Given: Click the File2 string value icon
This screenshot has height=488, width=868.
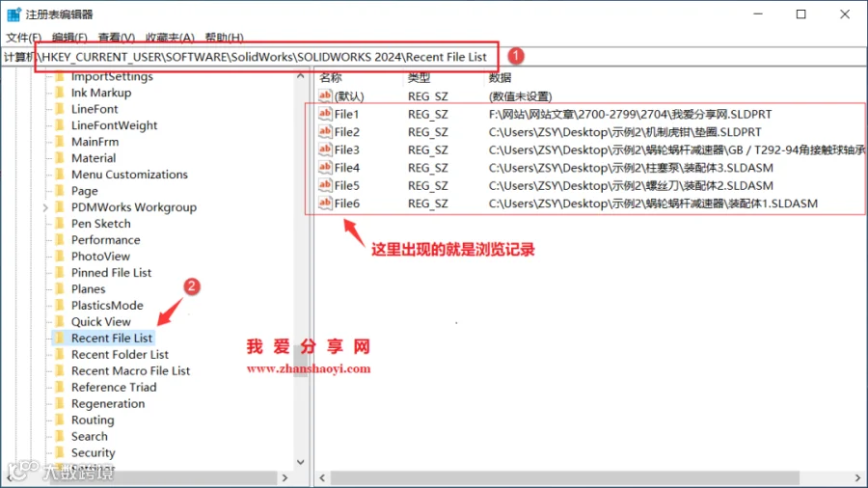Looking at the screenshot, I should tap(325, 132).
